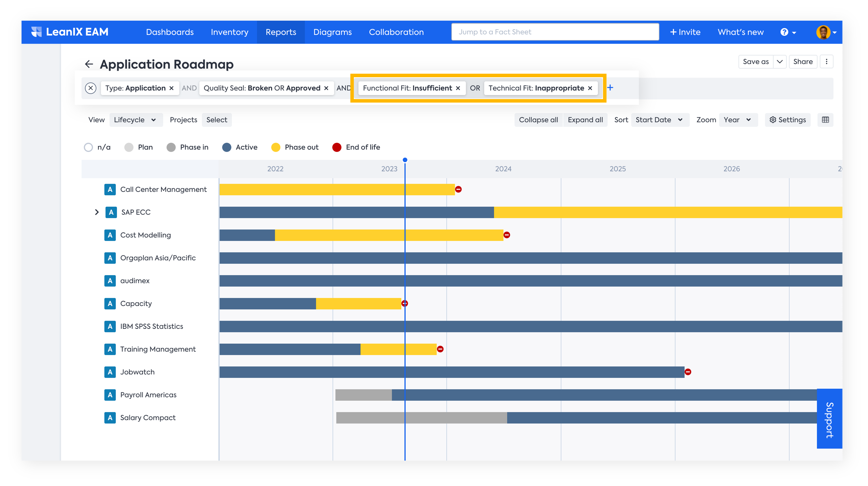Remove the Quality Seal filter chip
868x486 pixels.
click(326, 88)
